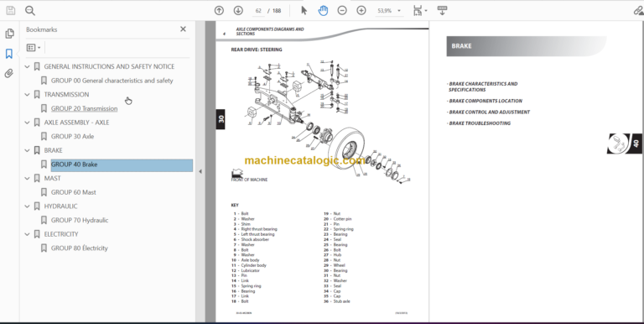Select GENERAL INSTRUCTIONS AND SAFETY NOTICE bookmark
Image resolution: width=644 pixels, height=324 pixels.
click(x=109, y=66)
